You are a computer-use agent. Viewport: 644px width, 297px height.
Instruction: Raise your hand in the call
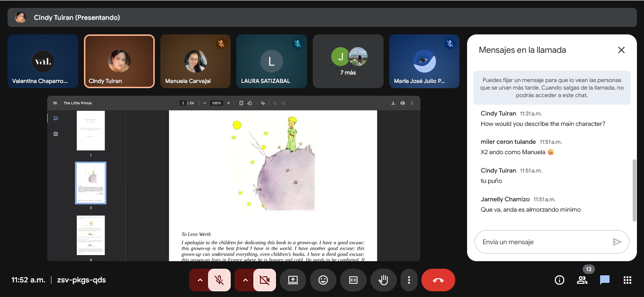click(x=384, y=280)
